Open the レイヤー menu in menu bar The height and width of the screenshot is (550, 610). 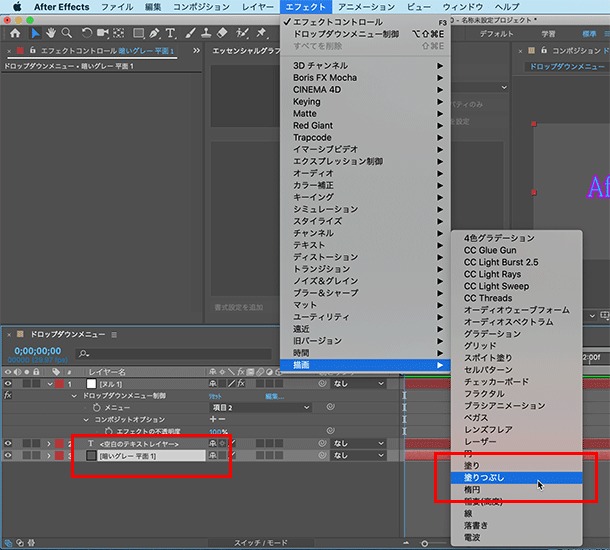click(258, 7)
